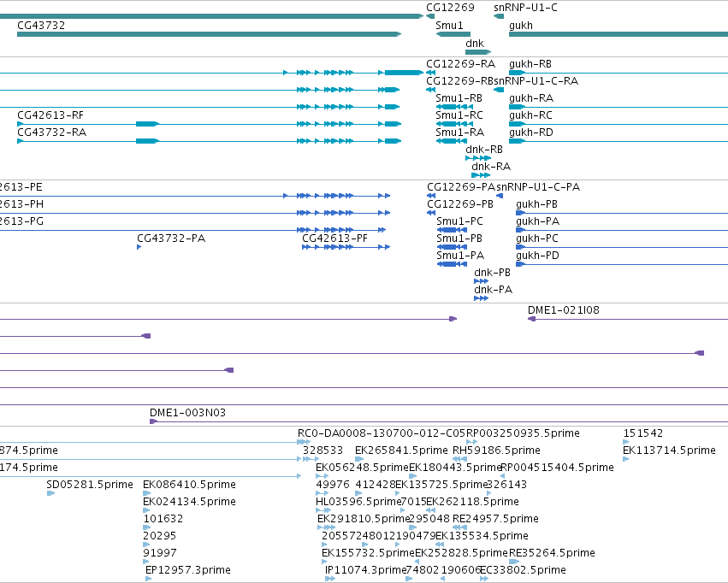Click Smu1-RB transcript
Image resolution: width=728 pixels, height=583 pixels.
454,107
